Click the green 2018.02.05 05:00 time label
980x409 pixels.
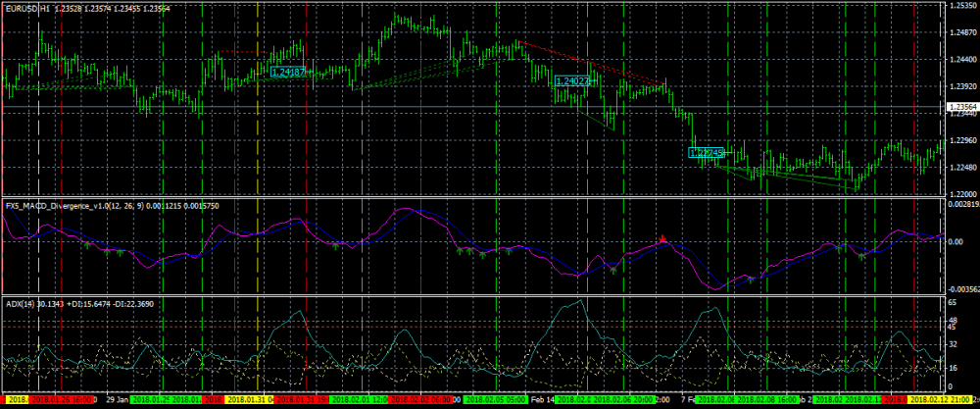496,400
